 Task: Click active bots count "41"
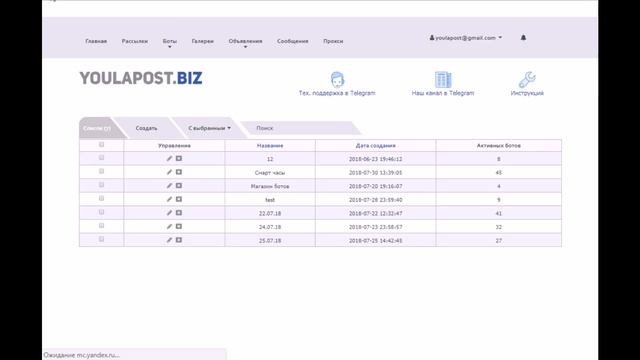pyautogui.click(x=498, y=213)
